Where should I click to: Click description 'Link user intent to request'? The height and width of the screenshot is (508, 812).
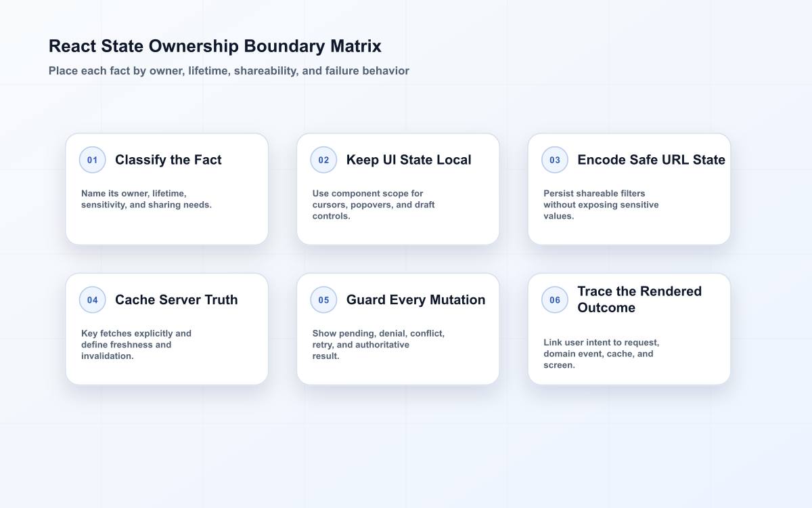click(x=601, y=354)
